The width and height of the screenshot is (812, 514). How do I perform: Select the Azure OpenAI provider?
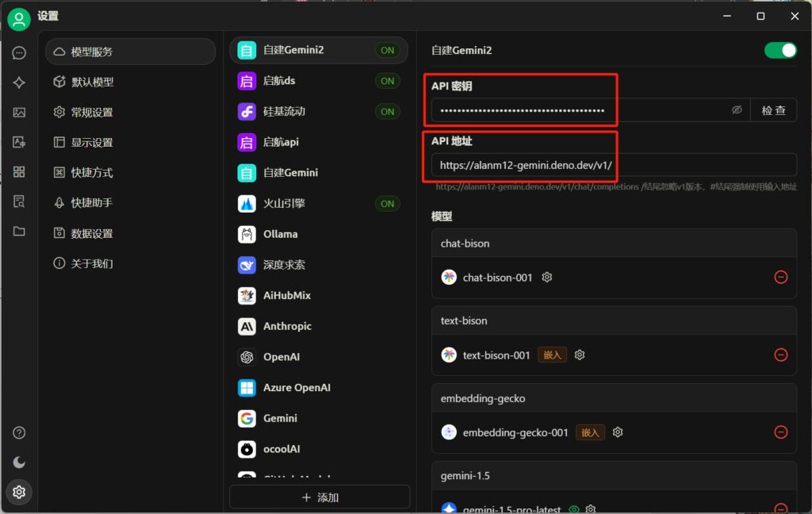click(x=319, y=388)
